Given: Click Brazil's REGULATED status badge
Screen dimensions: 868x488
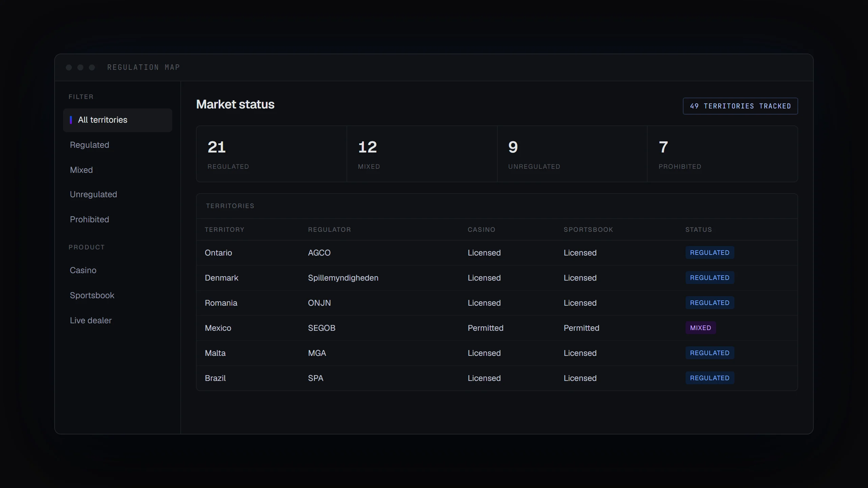Looking at the screenshot, I should (710, 378).
